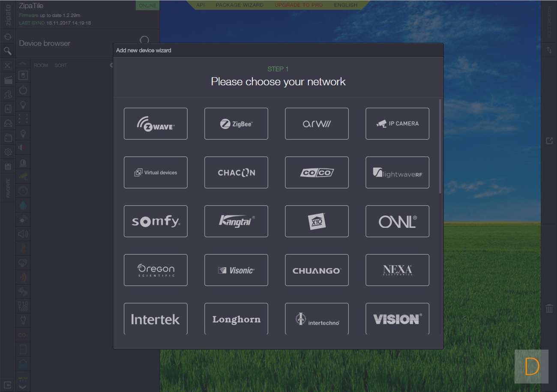
Task: Pick the X10 network tile
Action: (x=317, y=221)
